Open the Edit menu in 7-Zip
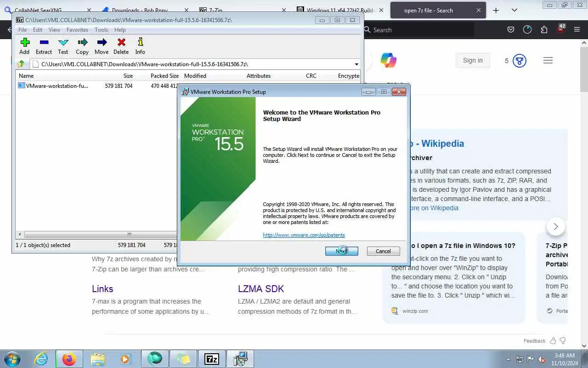Image resolution: width=588 pixels, height=368 pixels. point(38,30)
